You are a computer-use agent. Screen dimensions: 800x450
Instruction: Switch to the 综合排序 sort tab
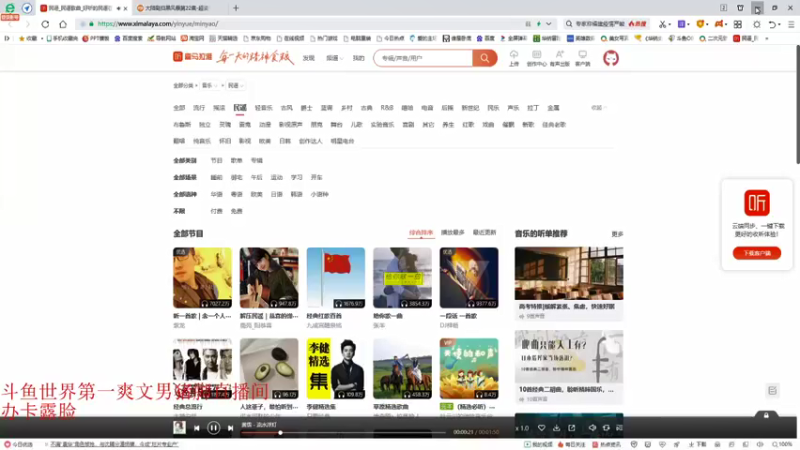point(420,233)
